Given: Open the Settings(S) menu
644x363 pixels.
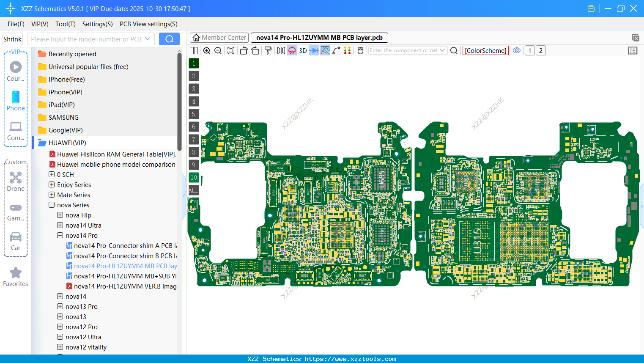Looking at the screenshot, I should click(x=98, y=24).
